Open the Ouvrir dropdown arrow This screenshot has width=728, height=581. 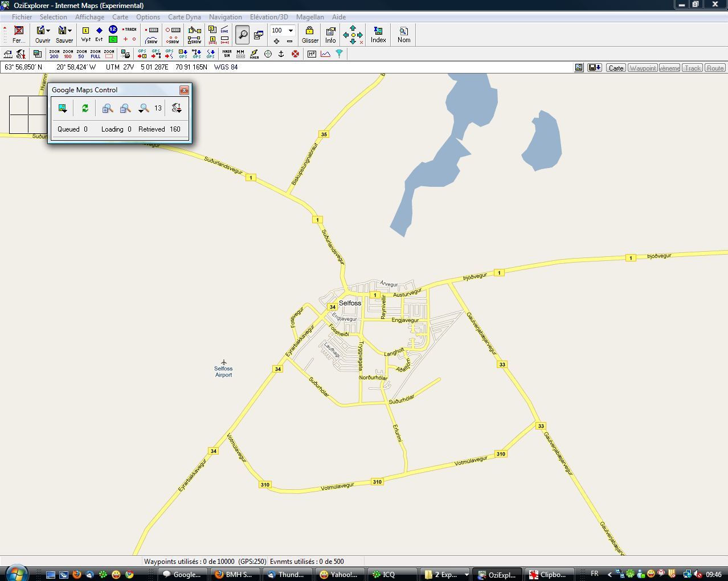click(48, 31)
